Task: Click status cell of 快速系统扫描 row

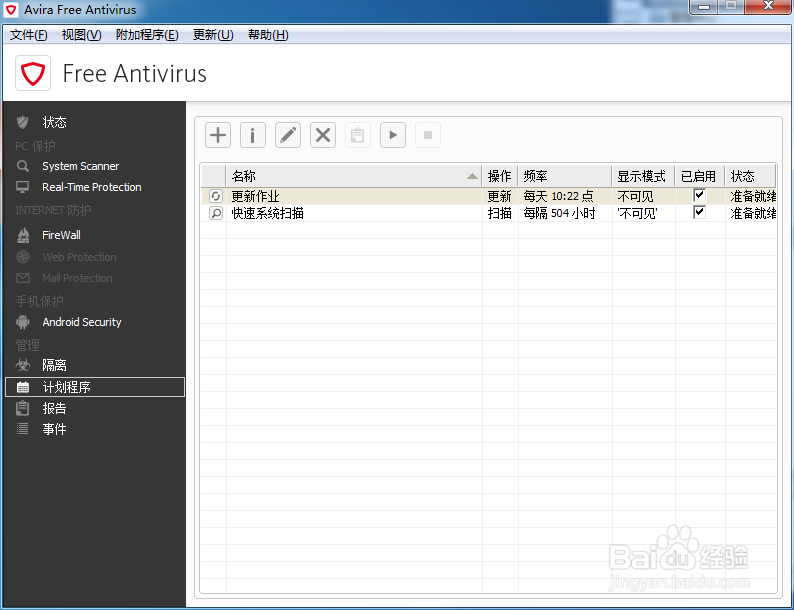Action: tap(753, 213)
